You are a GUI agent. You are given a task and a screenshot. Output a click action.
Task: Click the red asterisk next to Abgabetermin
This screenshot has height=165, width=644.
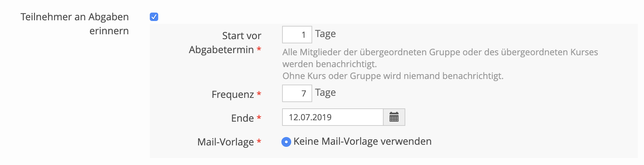pos(259,49)
